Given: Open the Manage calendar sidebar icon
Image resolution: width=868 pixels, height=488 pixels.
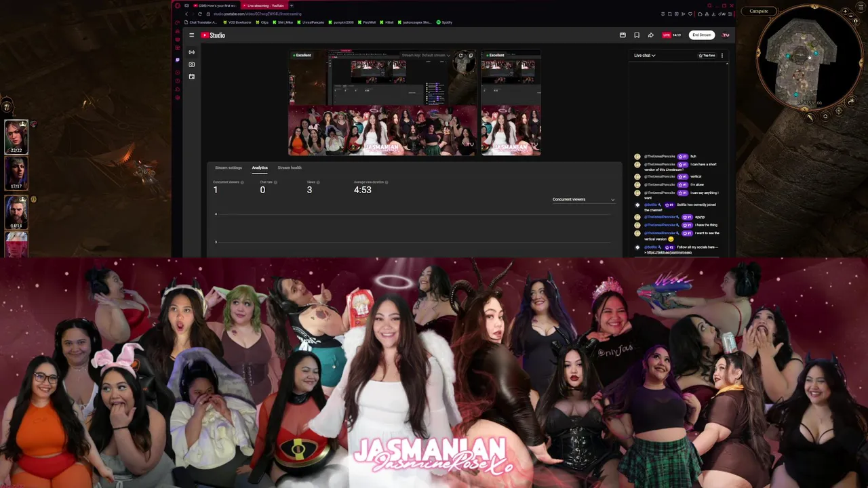Looking at the screenshot, I should (x=192, y=77).
